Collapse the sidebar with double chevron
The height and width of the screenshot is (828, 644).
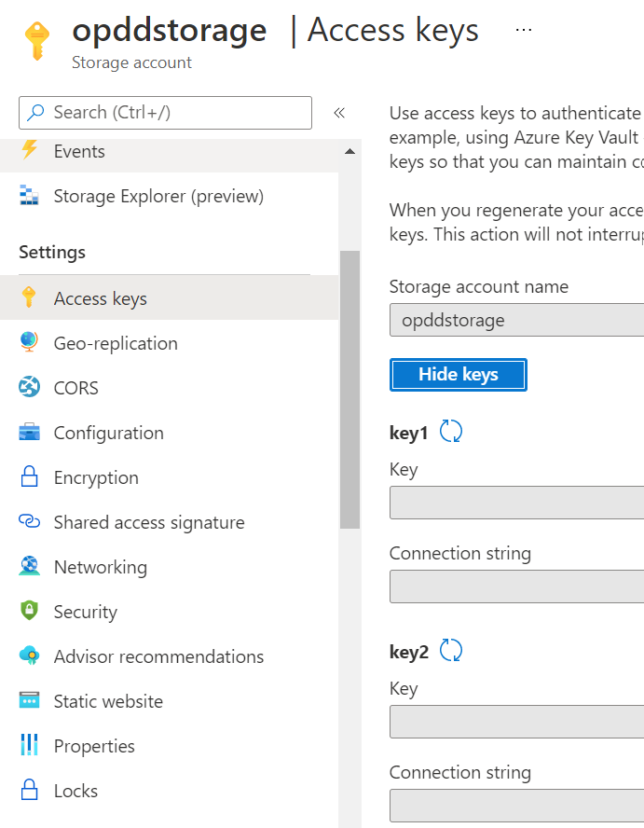[x=339, y=113]
